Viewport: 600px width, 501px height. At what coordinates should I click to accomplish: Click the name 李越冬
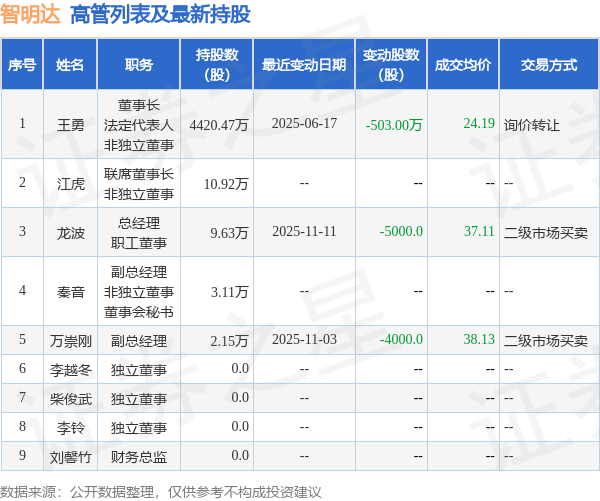pos(70,370)
